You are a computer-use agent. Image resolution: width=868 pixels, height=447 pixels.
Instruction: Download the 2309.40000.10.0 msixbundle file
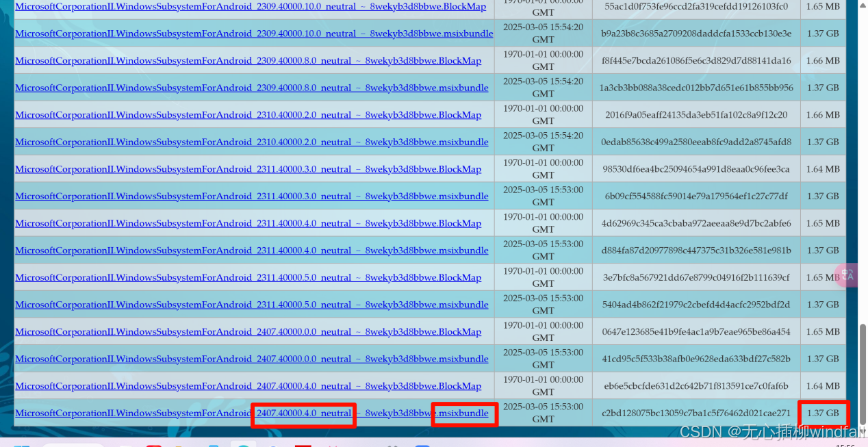(x=254, y=34)
